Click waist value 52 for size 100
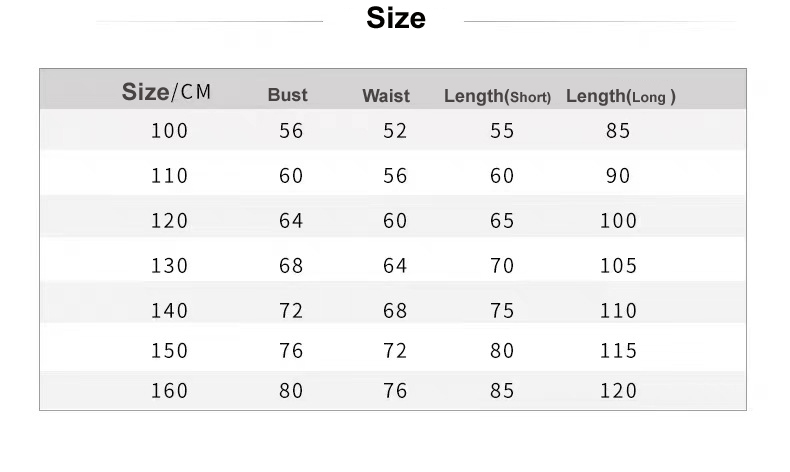 (x=395, y=131)
